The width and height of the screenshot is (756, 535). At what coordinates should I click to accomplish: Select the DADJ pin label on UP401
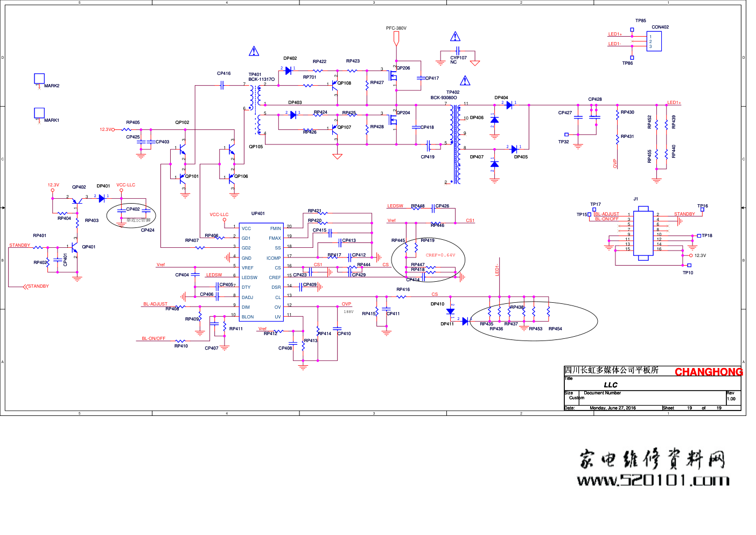point(248,297)
